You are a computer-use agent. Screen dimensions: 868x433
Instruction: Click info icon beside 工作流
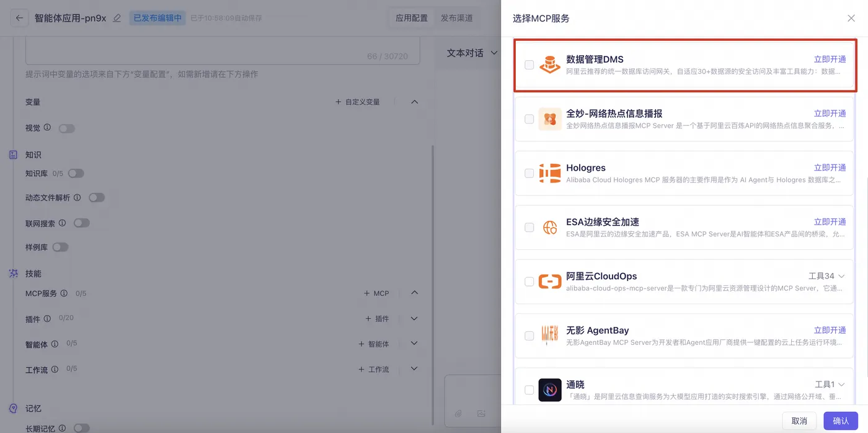point(55,369)
